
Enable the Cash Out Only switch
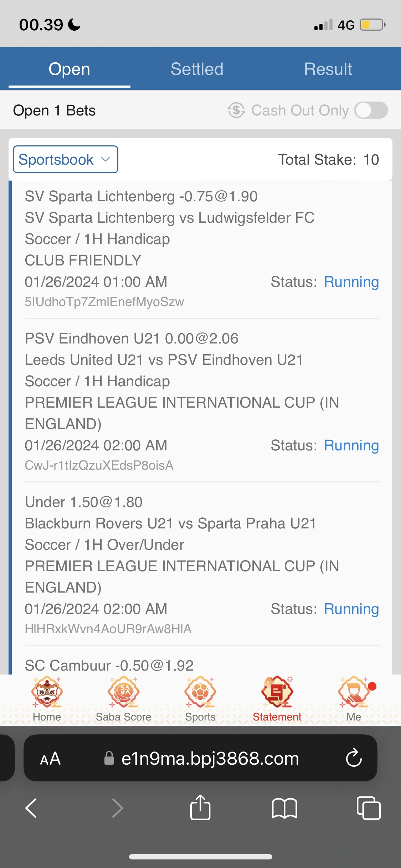point(371,110)
